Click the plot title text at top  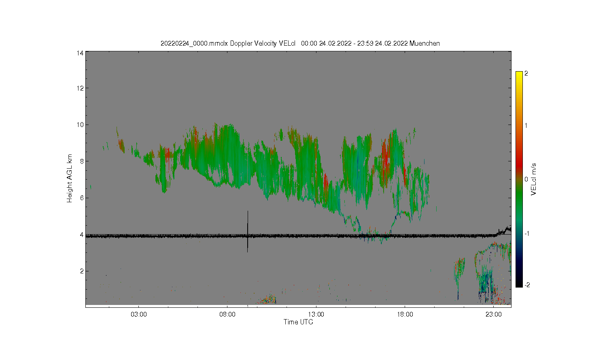tap(300, 43)
